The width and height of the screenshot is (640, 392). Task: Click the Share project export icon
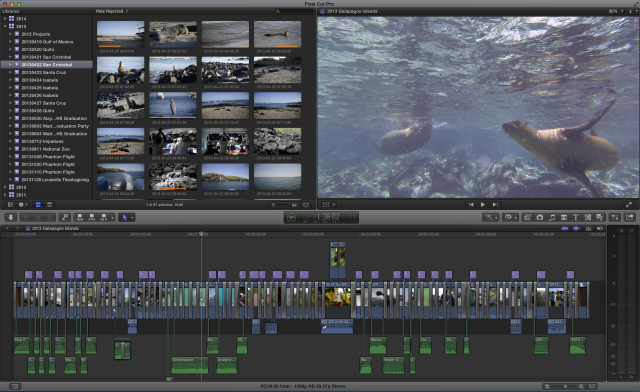click(630, 217)
